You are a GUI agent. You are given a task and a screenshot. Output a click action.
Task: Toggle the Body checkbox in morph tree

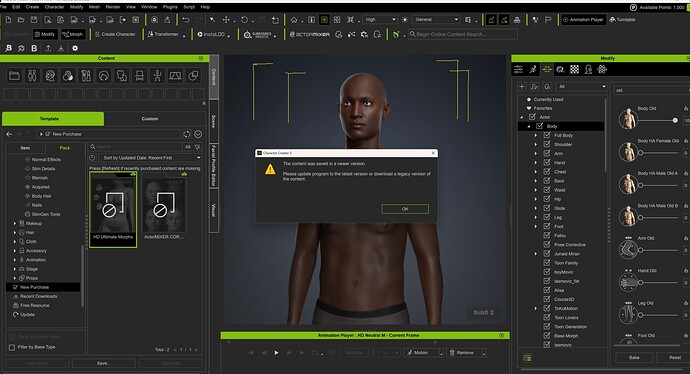(x=540, y=126)
